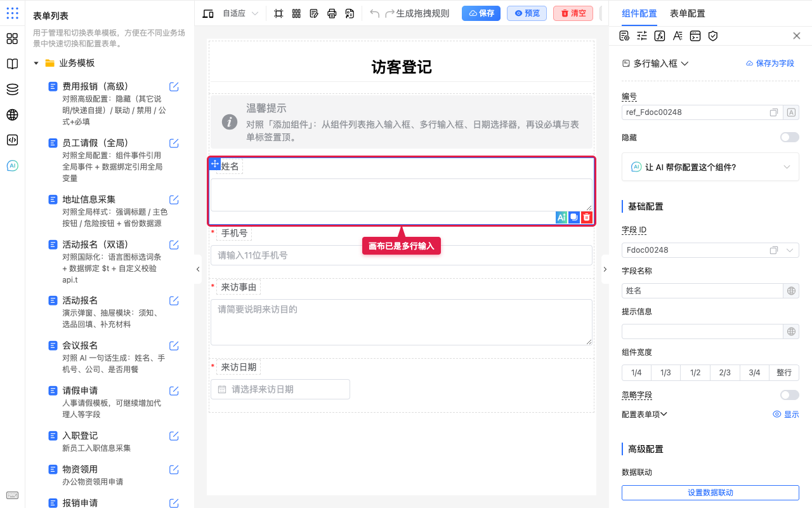Image resolution: width=812 pixels, height=508 pixels.
Task: Open 入职登记 template
Action: pyautogui.click(x=109, y=442)
